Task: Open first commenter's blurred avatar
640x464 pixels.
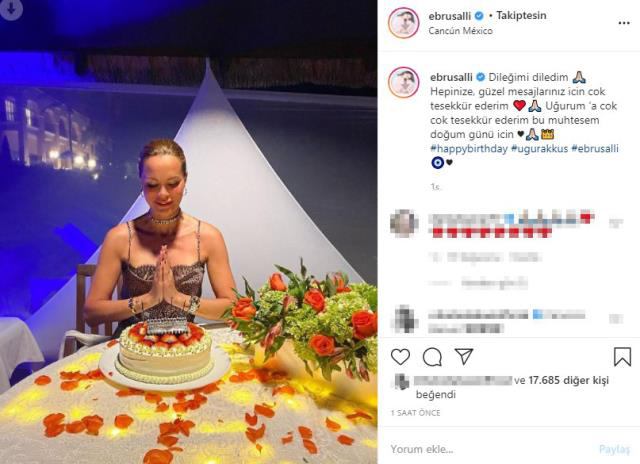Action: (x=404, y=223)
